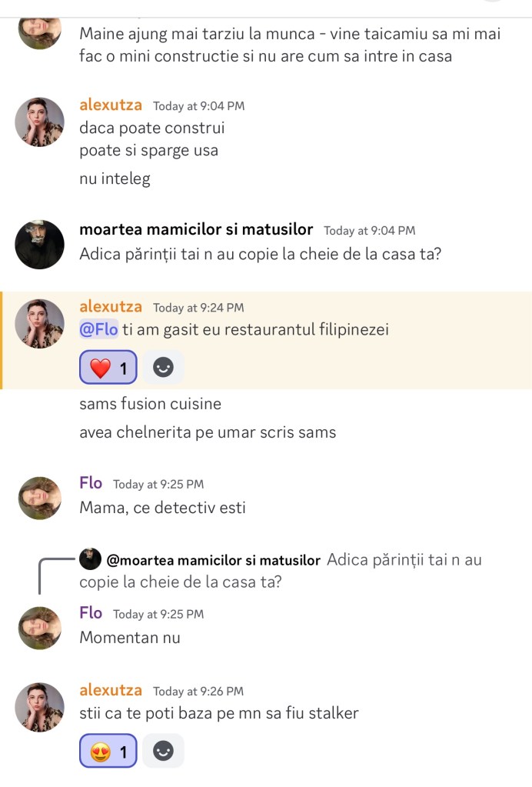Screen dimensions: 532x787
Task: Click alexutza's avatar on the highlighted mention message
Action: click(40, 323)
